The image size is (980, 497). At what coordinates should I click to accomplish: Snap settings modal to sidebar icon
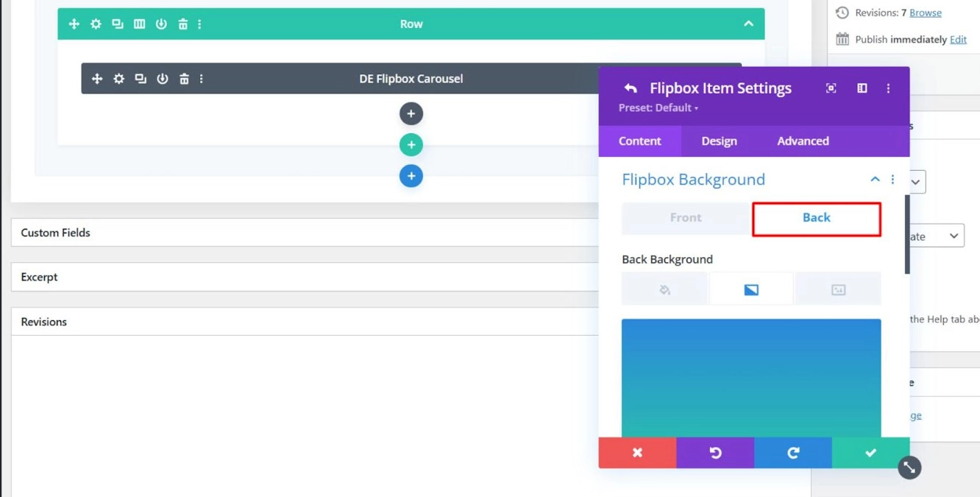pos(862,88)
